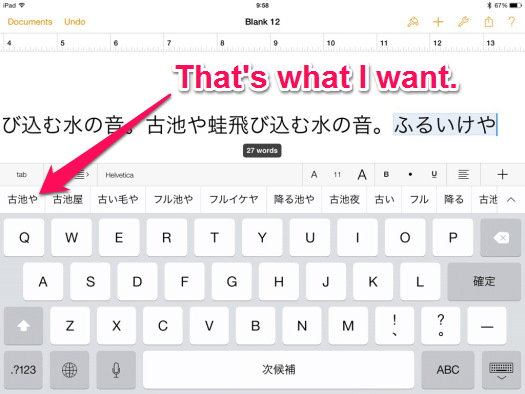Tap the O key
The image size is (525, 394).
pos(405,238)
